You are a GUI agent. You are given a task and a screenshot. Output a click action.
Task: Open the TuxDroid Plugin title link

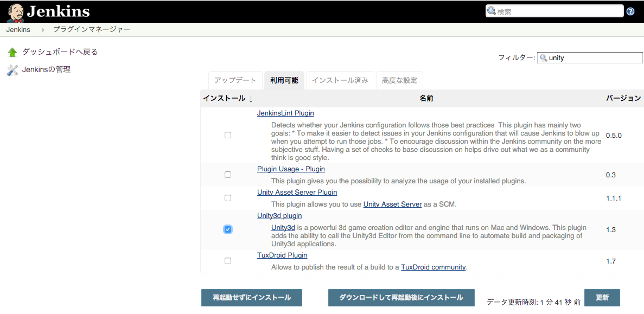coord(282,255)
